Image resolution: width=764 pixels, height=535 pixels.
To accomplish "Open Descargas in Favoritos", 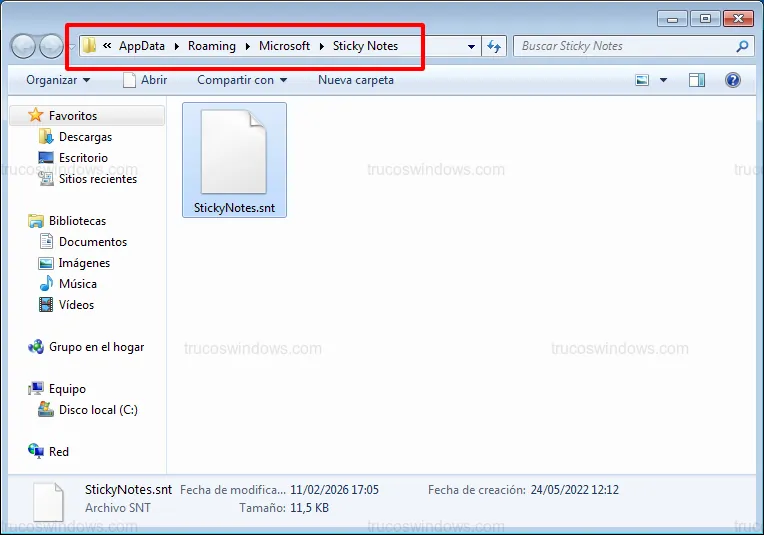I will (85, 137).
